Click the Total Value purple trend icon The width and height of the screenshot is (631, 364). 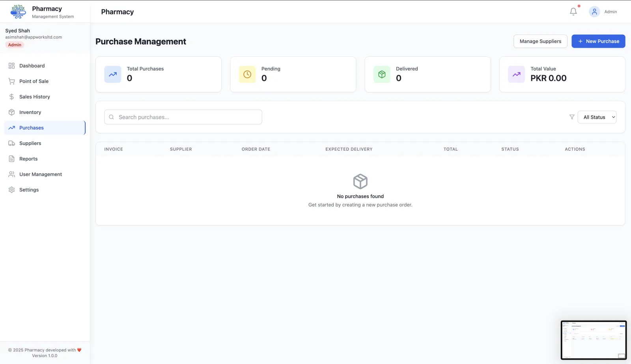516,74
